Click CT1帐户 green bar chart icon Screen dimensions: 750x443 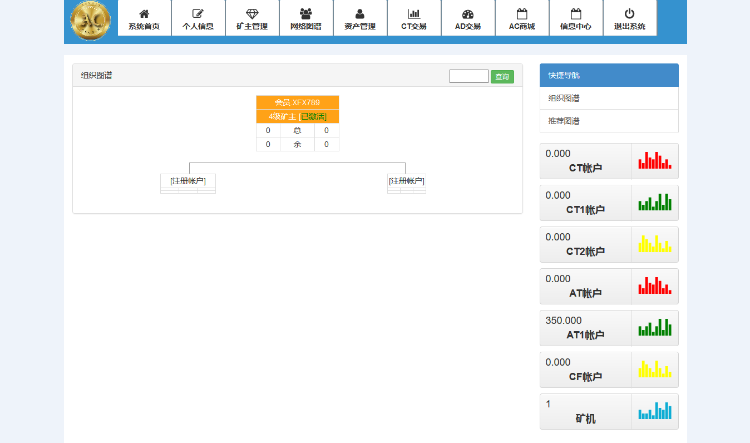655,202
